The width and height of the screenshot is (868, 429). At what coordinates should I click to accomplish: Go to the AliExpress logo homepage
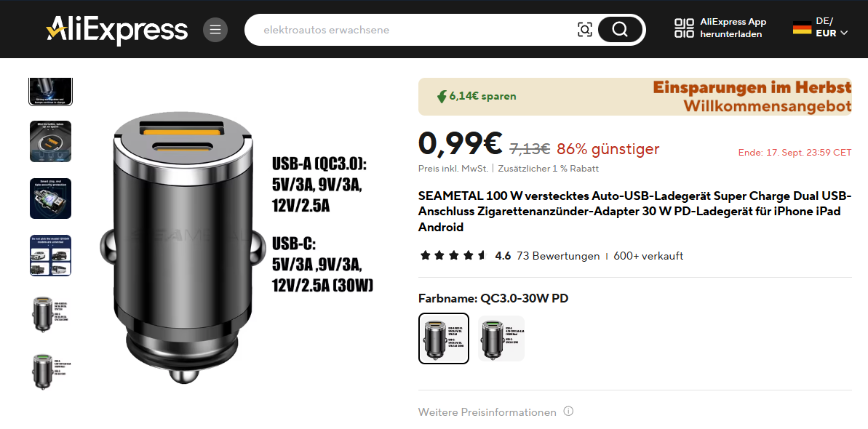point(117,29)
